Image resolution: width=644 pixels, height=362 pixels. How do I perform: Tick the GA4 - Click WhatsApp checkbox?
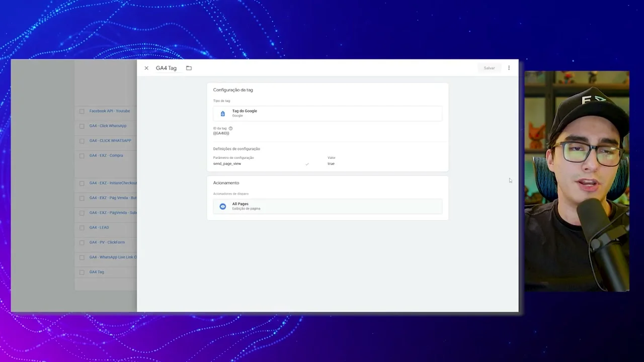pos(82,126)
